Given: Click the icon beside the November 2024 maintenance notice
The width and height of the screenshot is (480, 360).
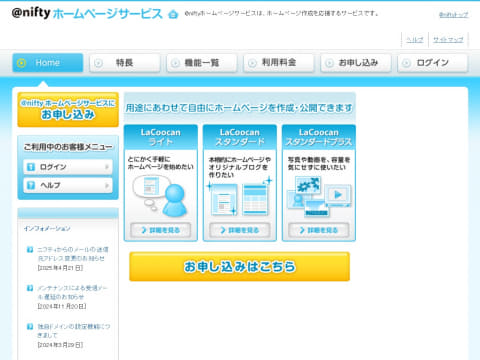Looking at the screenshot, I should 30,288.
